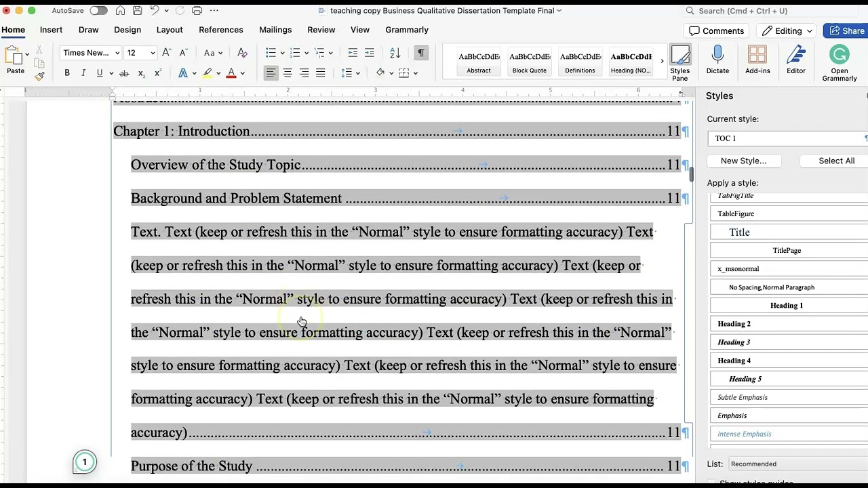868x488 pixels.
Task: Apply strikethrough formatting
Action: tap(123, 73)
